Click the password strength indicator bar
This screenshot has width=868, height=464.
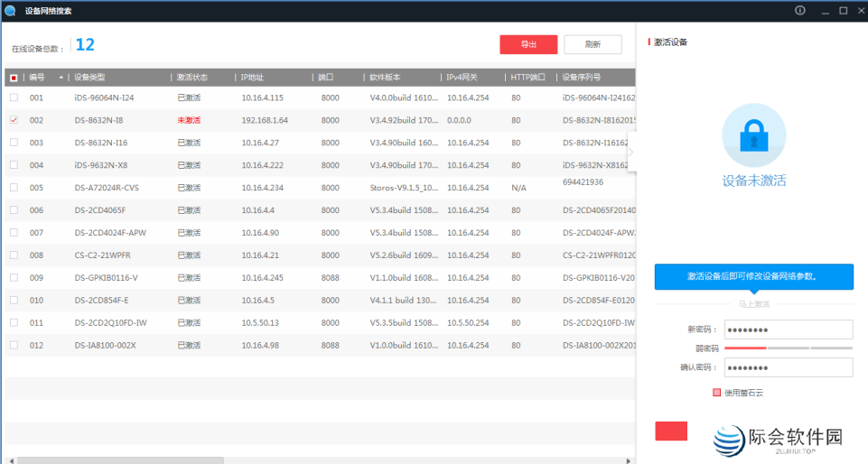point(788,348)
